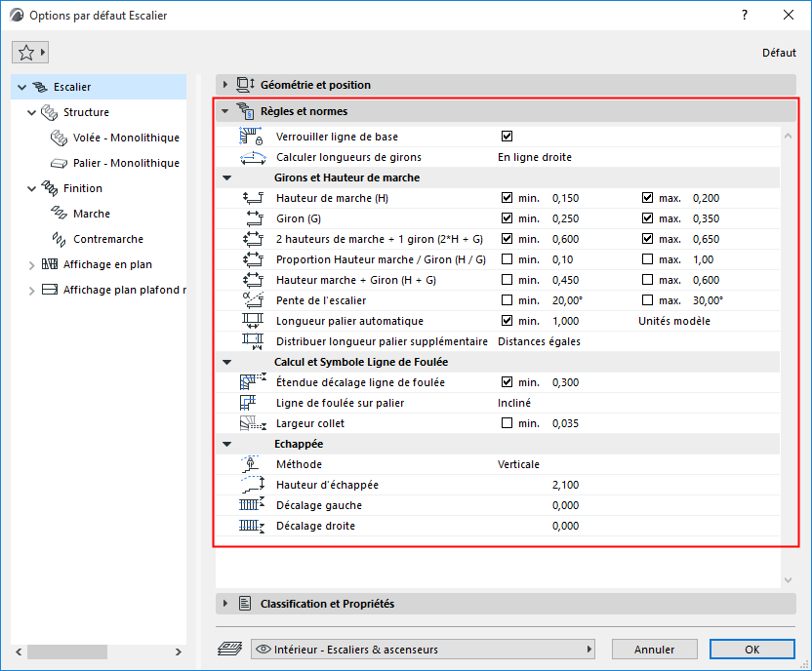The width and height of the screenshot is (812, 671).
Task: Click the Palier - Monolithique icon
Action: click(x=59, y=163)
